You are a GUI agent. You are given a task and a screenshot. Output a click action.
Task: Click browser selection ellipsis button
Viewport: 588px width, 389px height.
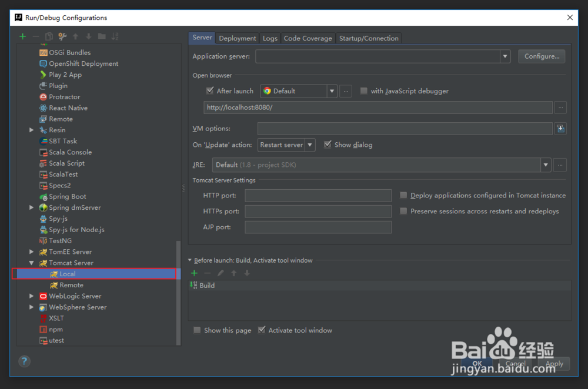coord(346,91)
